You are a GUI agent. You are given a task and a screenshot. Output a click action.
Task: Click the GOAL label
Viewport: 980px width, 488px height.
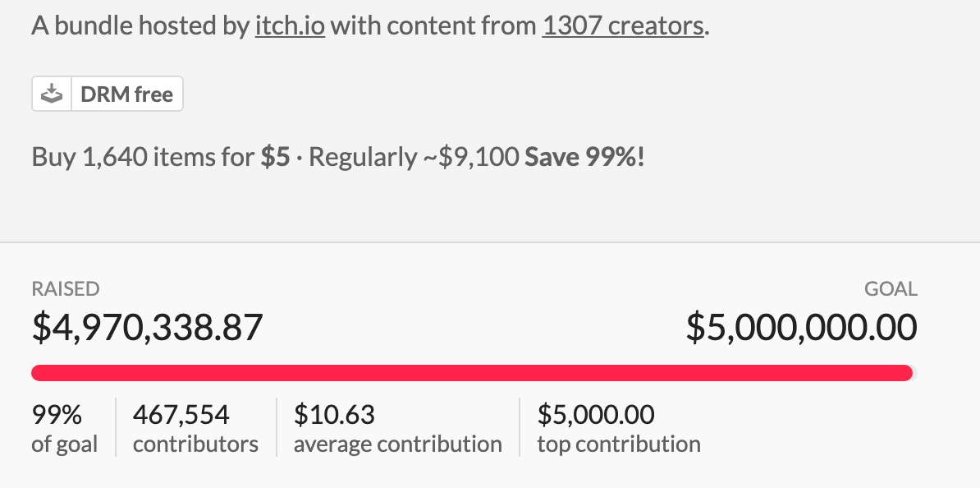point(891,289)
